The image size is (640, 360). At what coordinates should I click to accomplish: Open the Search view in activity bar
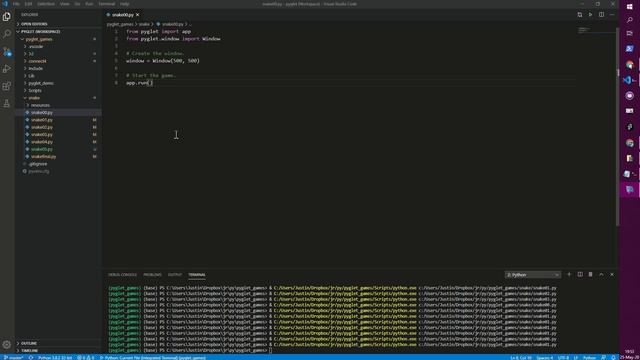click(7, 34)
